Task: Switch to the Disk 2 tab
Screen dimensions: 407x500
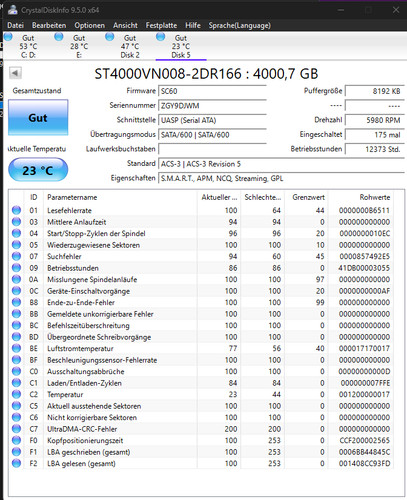Action: (x=130, y=46)
